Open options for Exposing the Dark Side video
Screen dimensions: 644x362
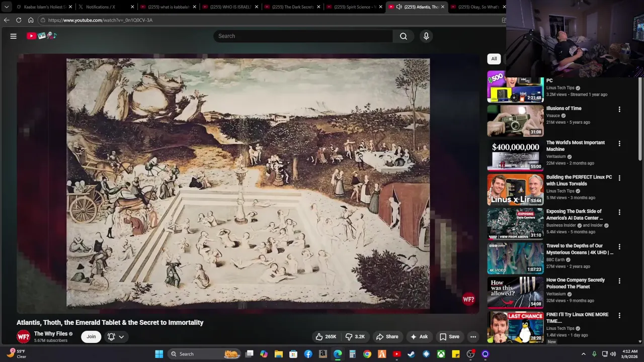coord(619,212)
